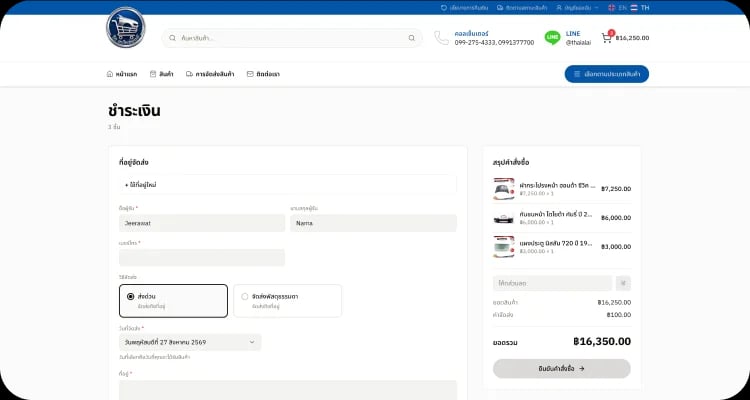Click the box icon beside สินค้า
The height and width of the screenshot is (400, 750).
[x=153, y=74]
